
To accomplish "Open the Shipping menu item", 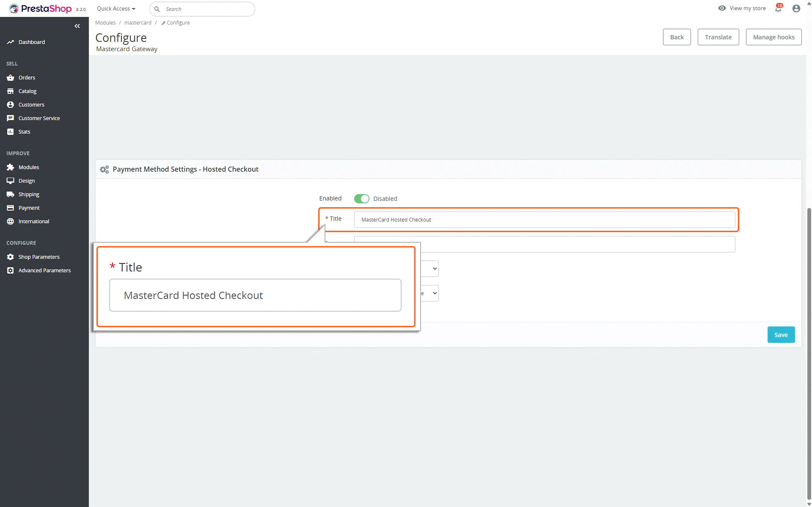I will [x=29, y=195].
